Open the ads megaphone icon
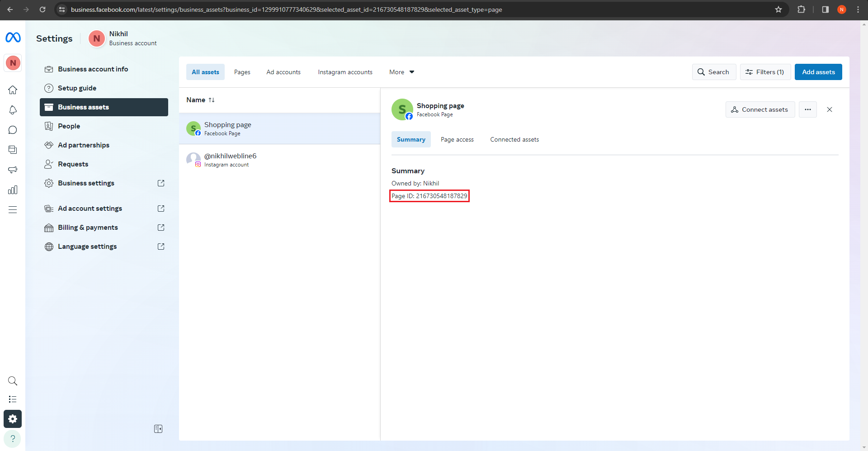This screenshot has height=451, width=868. [13, 170]
